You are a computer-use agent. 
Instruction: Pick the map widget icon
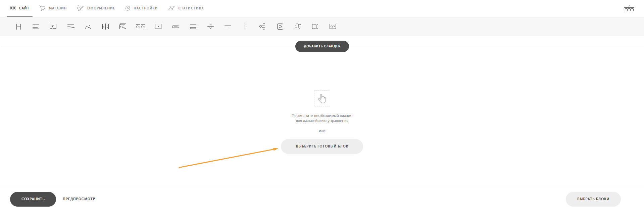click(x=315, y=27)
